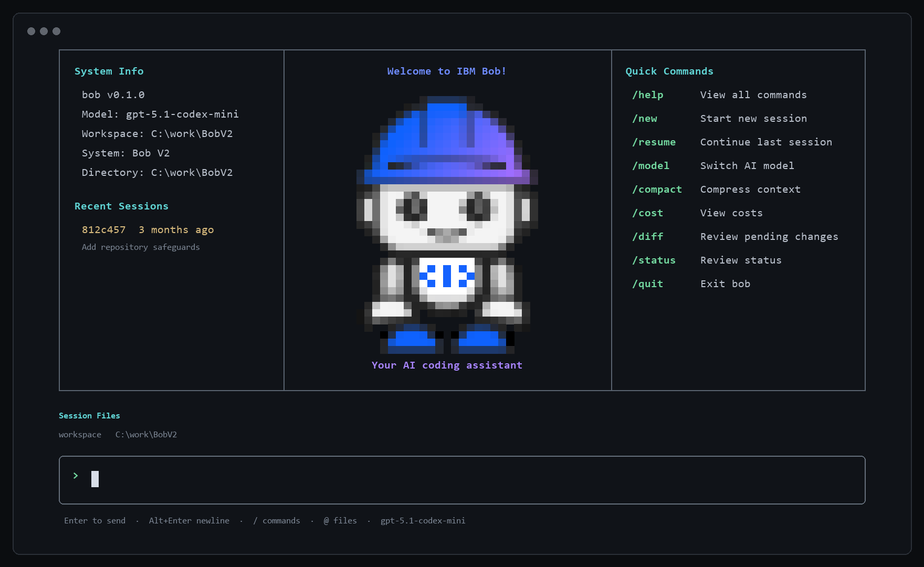Click the 'Recent Sessions' heading
Screen dimensions: 924x567
(121, 206)
